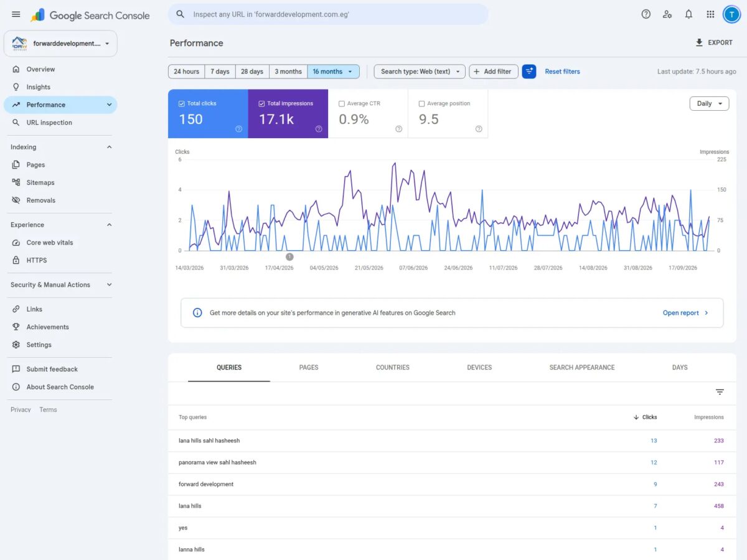Enable the Average position checkbox
The image size is (747, 560).
click(421, 104)
